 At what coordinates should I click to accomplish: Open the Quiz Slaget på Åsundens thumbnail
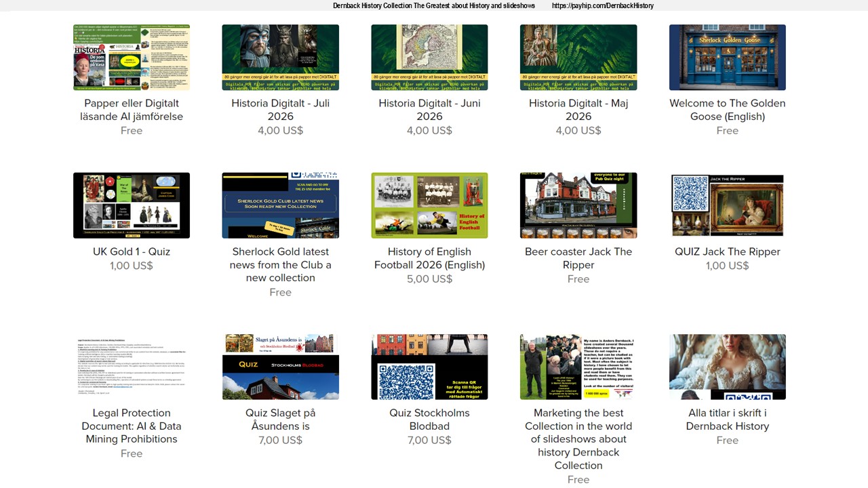click(280, 367)
